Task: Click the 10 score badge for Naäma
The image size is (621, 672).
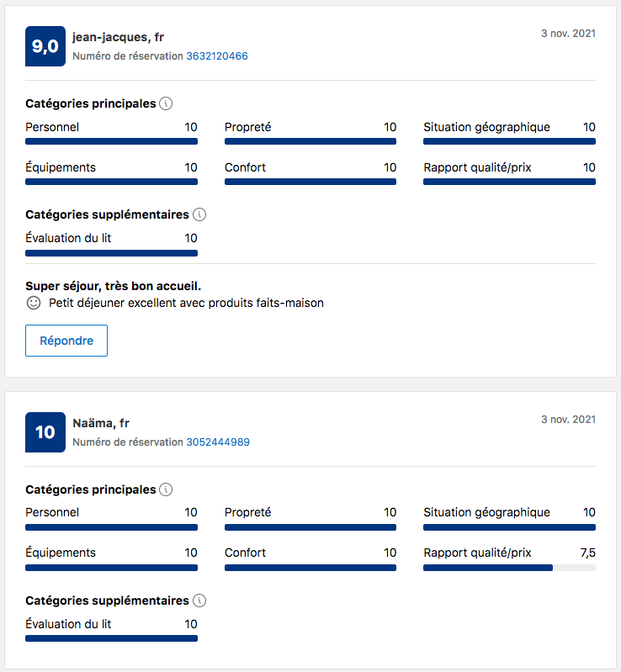Action: [x=45, y=432]
